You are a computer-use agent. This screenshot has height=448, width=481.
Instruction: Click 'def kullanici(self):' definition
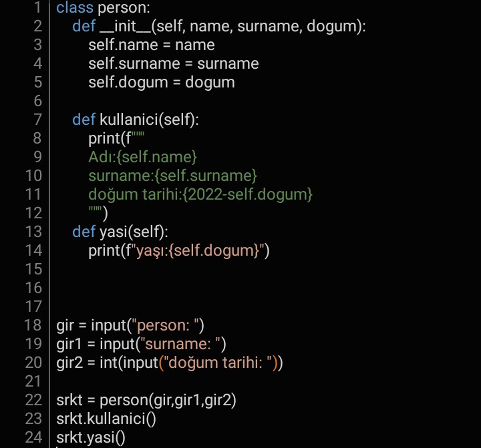click(x=136, y=120)
